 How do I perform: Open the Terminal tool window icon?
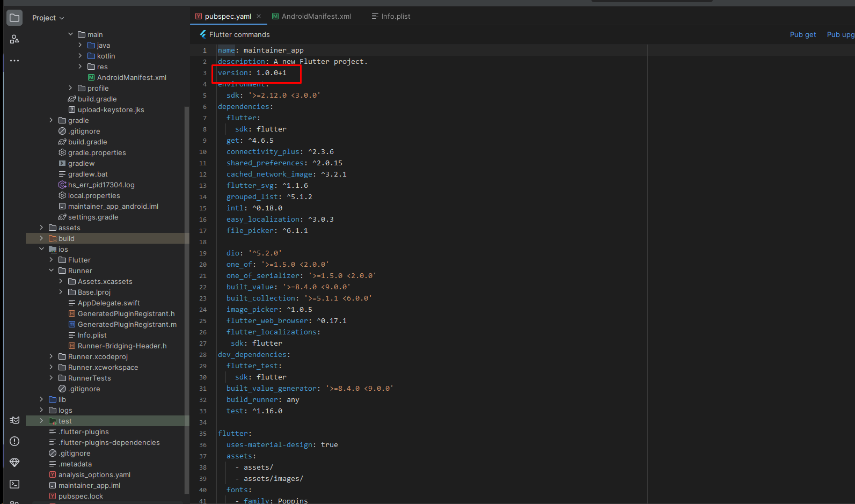[x=14, y=484]
